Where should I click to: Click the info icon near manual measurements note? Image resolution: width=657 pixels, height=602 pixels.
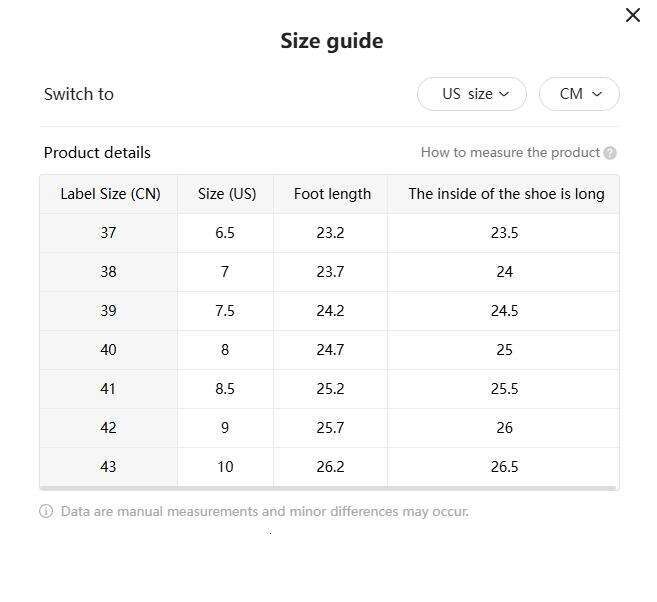coord(46,511)
